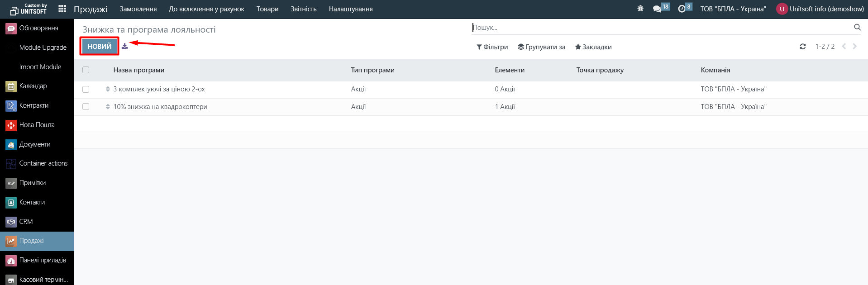This screenshot has height=285, width=868.
Task: Refresh the list with reload icon
Action: 802,47
